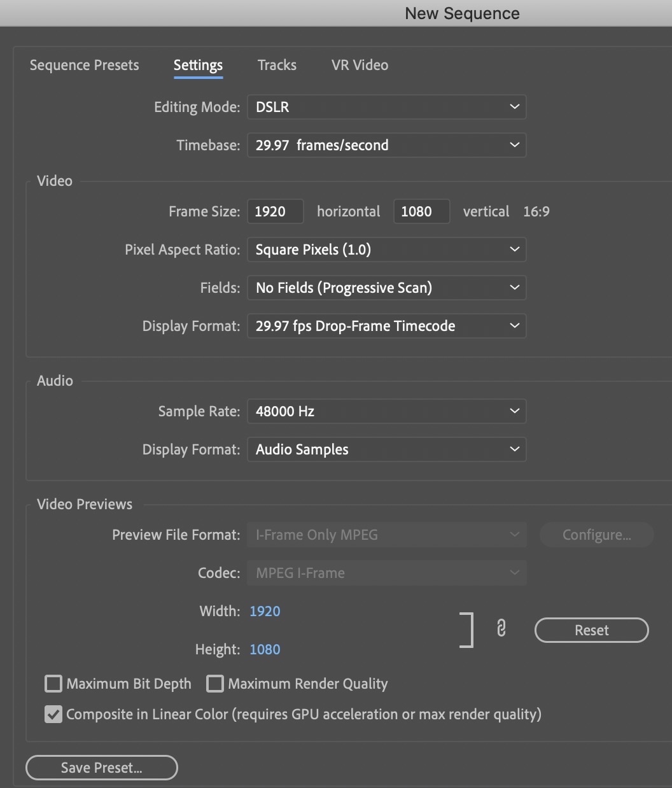
Task: Toggle the link chain icon for width and height
Action: pyautogui.click(x=501, y=628)
